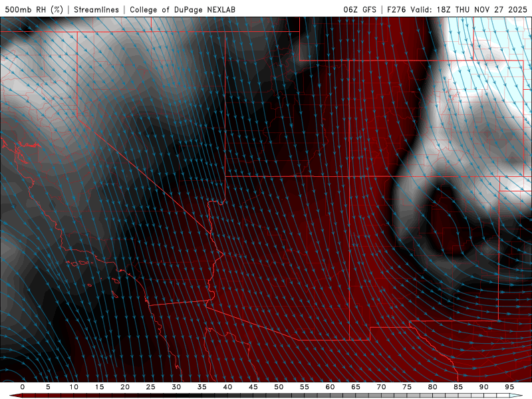
Task: Click the "35" label on the color scale
Action: coord(202,387)
